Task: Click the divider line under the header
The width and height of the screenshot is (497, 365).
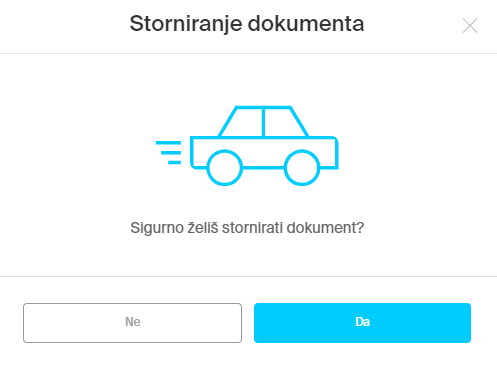Action: pyautogui.click(x=248, y=53)
